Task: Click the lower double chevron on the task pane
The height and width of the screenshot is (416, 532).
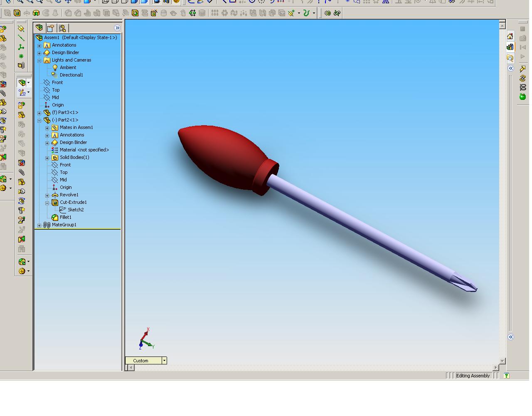Action: click(511, 337)
